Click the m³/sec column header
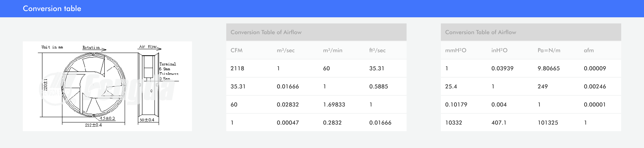The image size is (644, 148). tap(286, 50)
